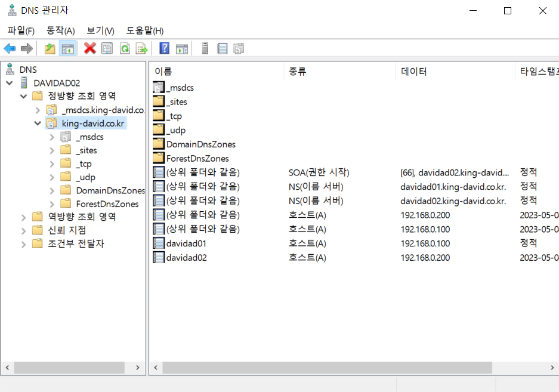Open the 파일(F) menu
This screenshot has width=559, height=392.
click(x=21, y=30)
